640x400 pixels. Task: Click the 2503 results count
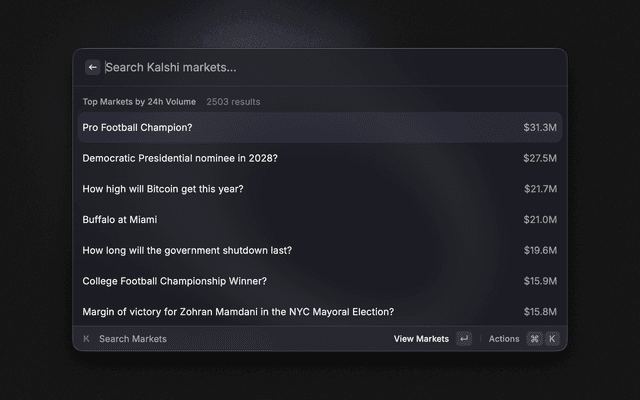(x=233, y=101)
